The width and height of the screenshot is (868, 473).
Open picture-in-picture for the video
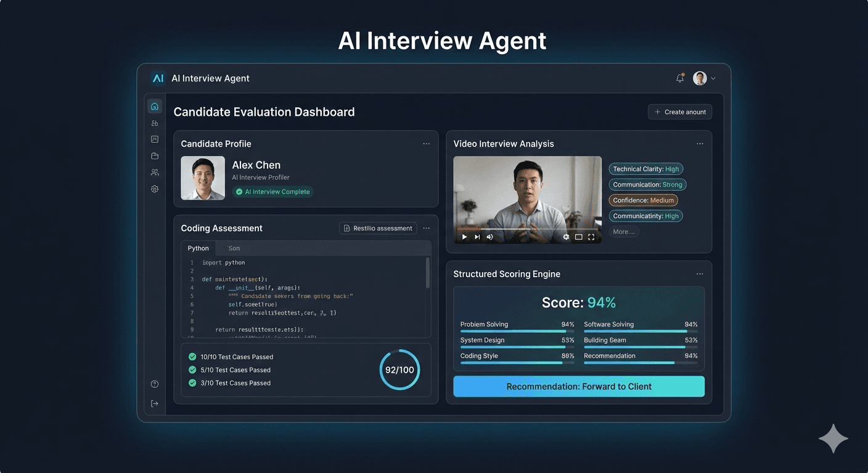coord(578,236)
